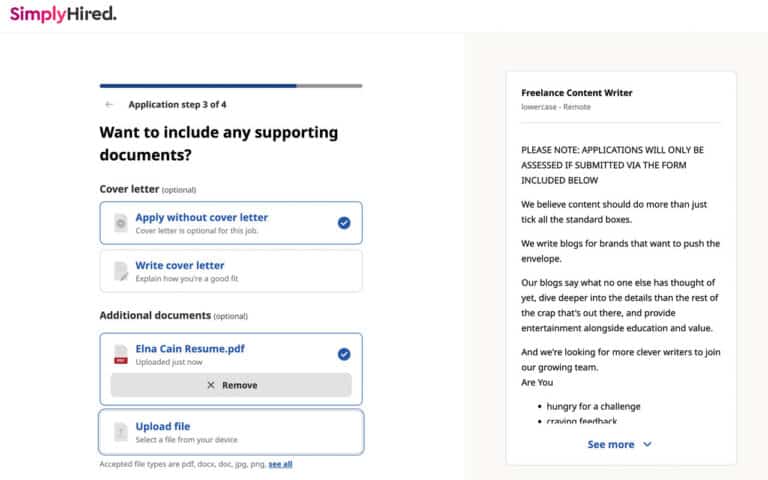Click the Elna Cain Resume.pdf file name
The width and height of the screenshot is (768, 480).
[x=190, y=349]
